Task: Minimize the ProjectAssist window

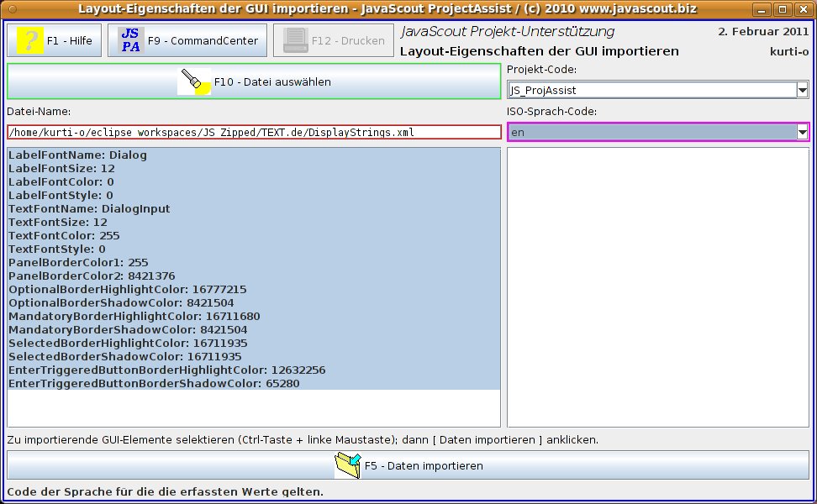Action: click(762, 10)
